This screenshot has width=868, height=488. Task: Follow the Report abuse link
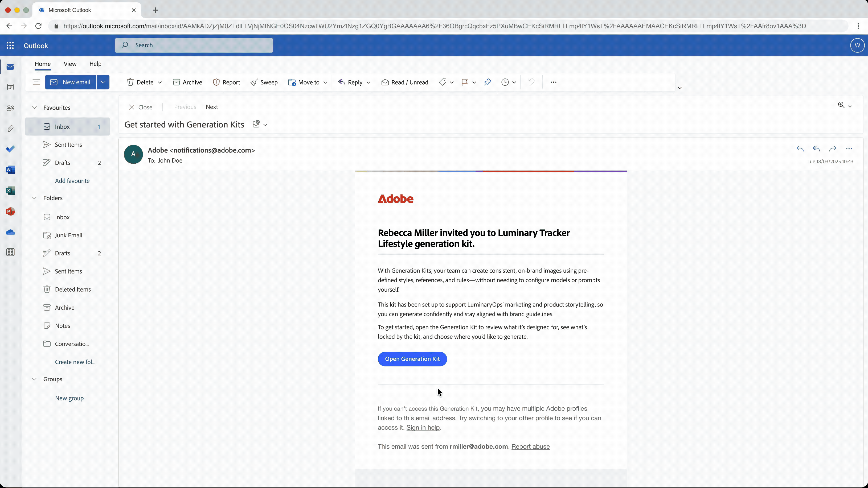pyautogui.click(x=530, y=446)
